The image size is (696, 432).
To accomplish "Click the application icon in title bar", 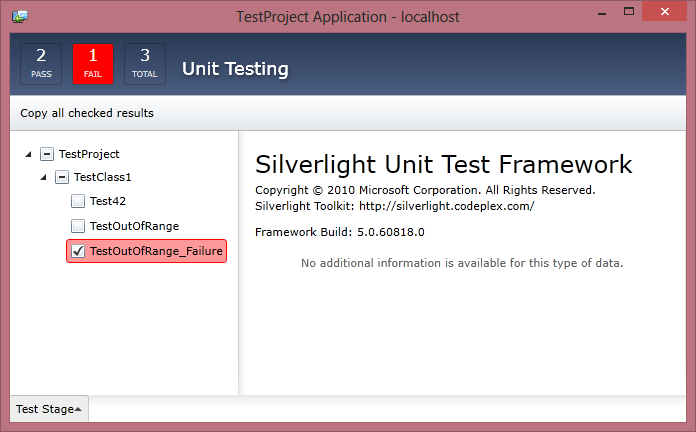I will pos(20,17).
